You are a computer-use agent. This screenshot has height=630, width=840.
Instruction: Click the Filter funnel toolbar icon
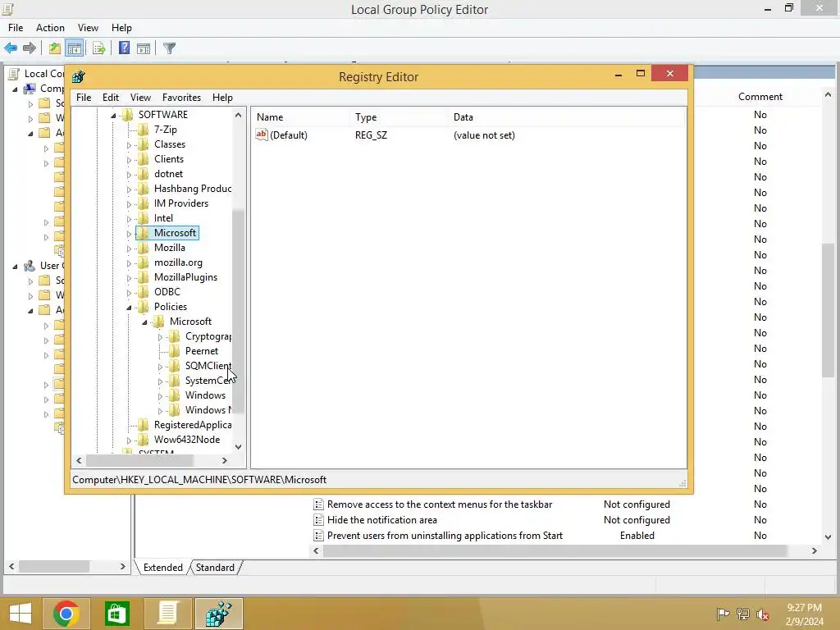(169, 48)
